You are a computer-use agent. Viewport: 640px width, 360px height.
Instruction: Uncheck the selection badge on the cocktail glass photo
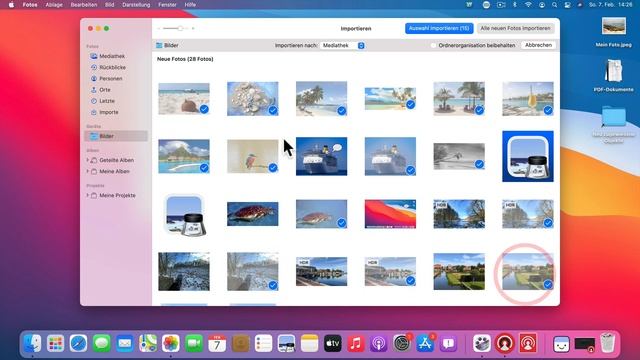548,110
